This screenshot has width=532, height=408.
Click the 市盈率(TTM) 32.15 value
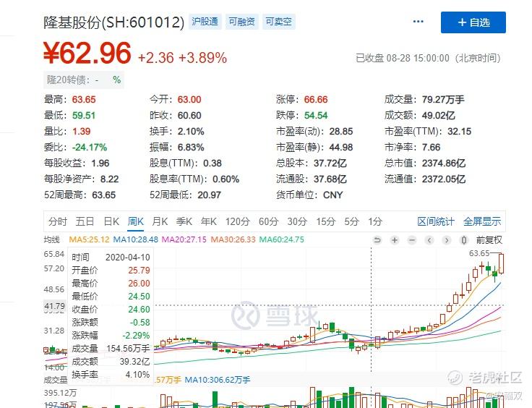tap(460, 132)
